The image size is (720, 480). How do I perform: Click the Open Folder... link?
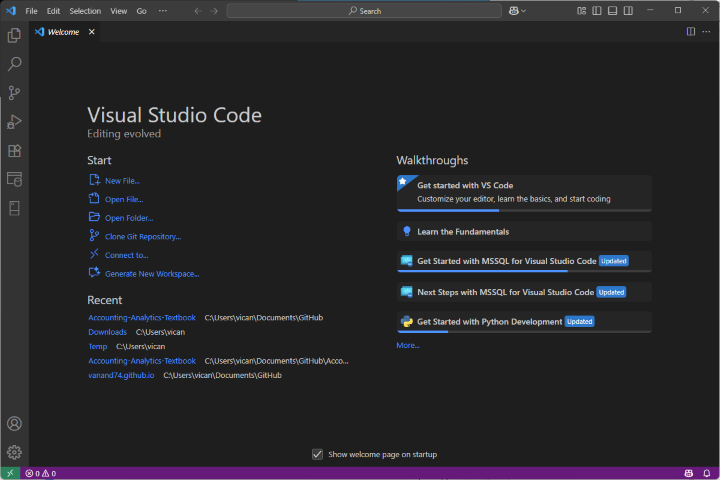(x=129, y=218)
